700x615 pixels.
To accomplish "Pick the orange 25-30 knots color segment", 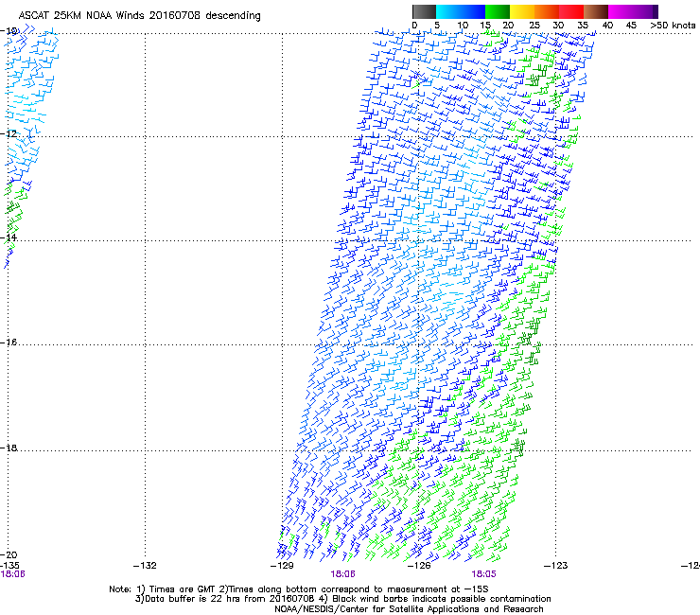I will [x=547, y=11].
